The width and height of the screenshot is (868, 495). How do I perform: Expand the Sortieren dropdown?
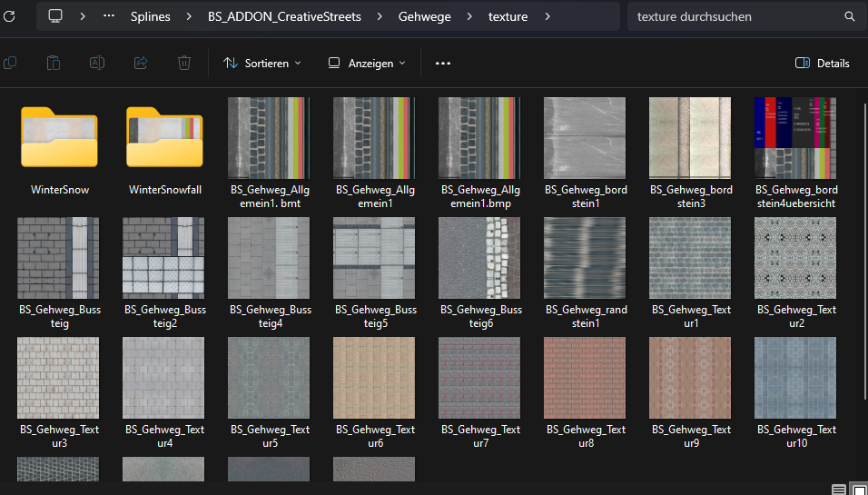tap(261, 63)
